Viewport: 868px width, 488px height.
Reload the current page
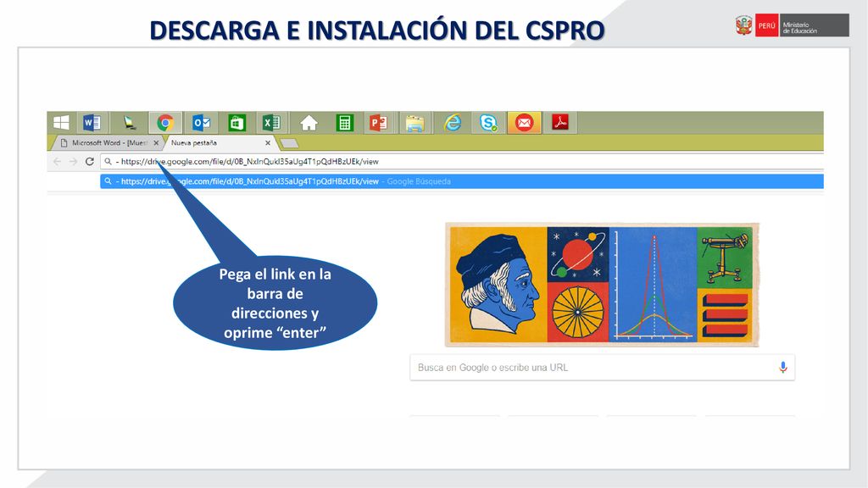90,162
